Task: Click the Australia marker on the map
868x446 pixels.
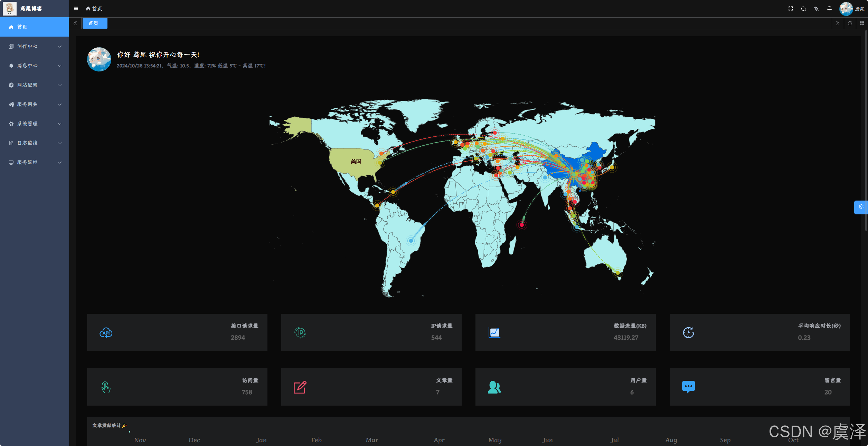Action: 617,273
